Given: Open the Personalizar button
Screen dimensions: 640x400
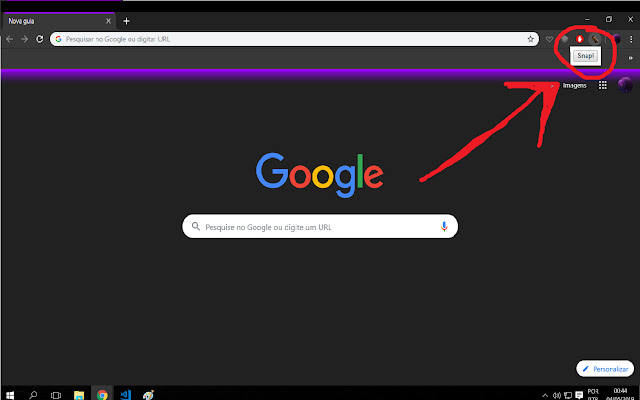Looking at the screenshot, I should 605,369.
